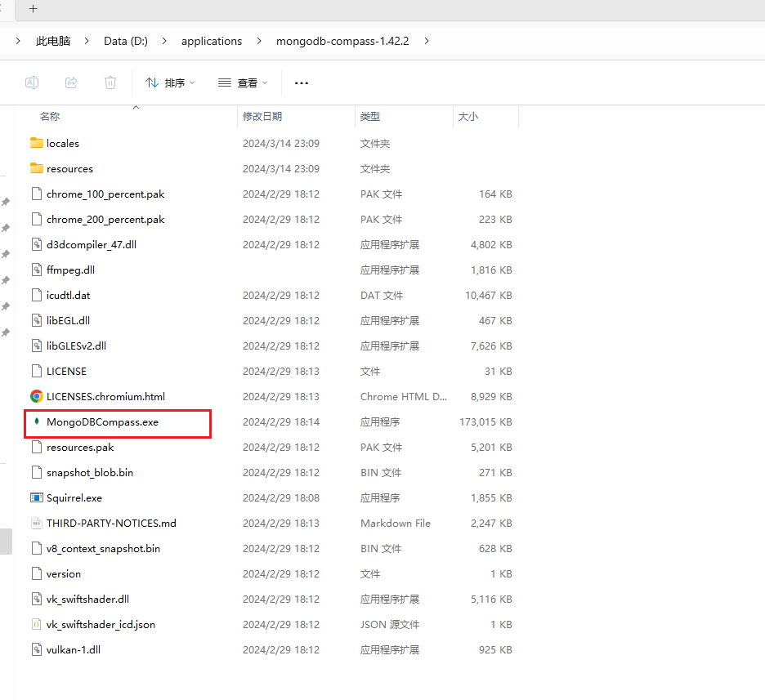Viewport: 765px width, 700px height.
Task: Navigate to Data (D:) via breadcrumb
Action: tap(125, 41)
